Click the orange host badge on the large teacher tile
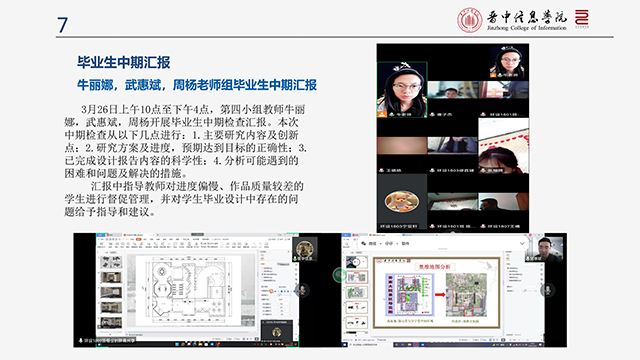640x360 pixels. pos(382,114)
